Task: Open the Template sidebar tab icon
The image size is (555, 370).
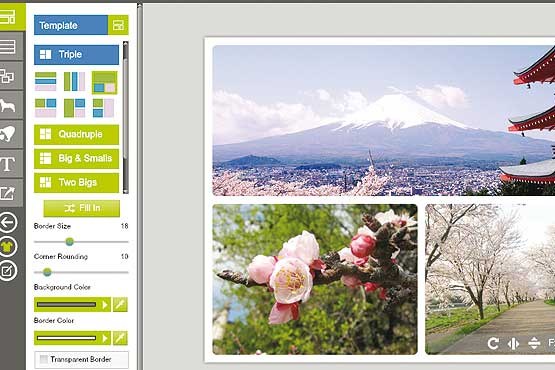Action: 8,16
